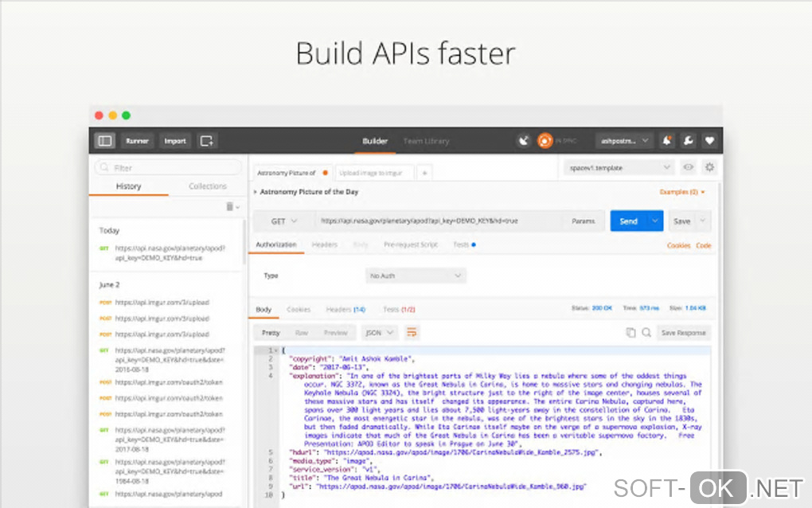Choose the Preview view
The height and width of the screenshot is (508, 812).
point(336,333)
